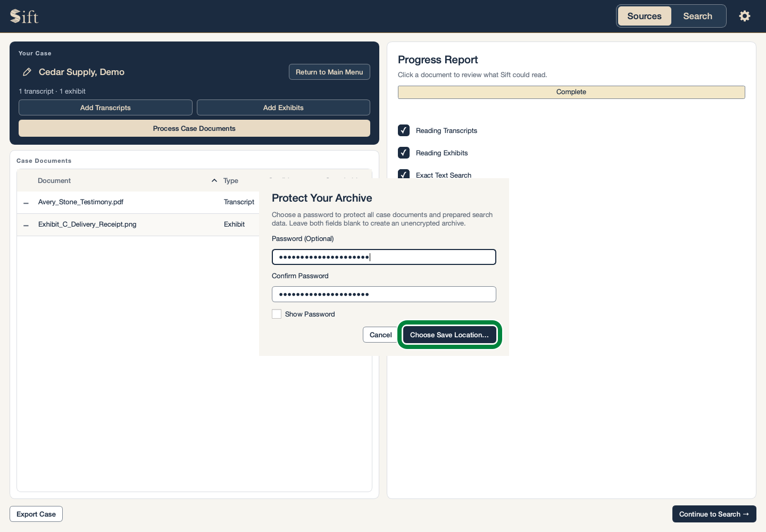766x532 pixels.
Task: Sort documents using the Document column arrow
Action: (214, 180)
